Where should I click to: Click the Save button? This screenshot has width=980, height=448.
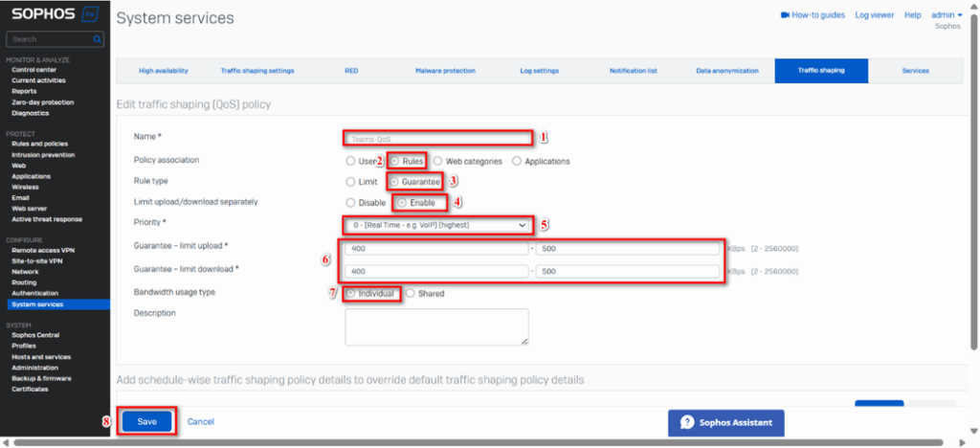coord(146,421)
